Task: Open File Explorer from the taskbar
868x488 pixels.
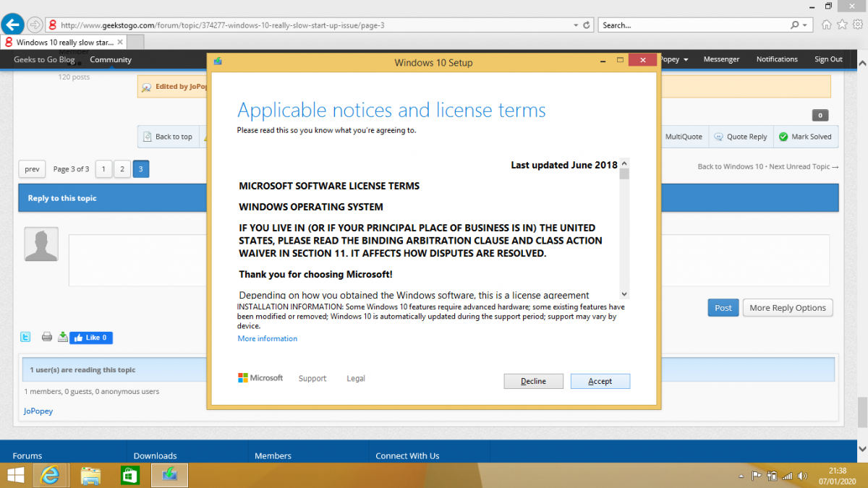Action: tap(90, 475)
